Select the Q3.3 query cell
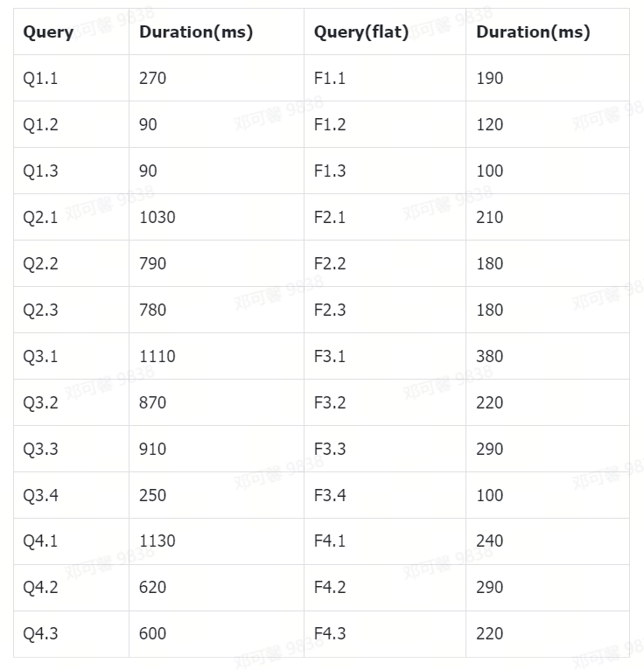 (40, 449)
